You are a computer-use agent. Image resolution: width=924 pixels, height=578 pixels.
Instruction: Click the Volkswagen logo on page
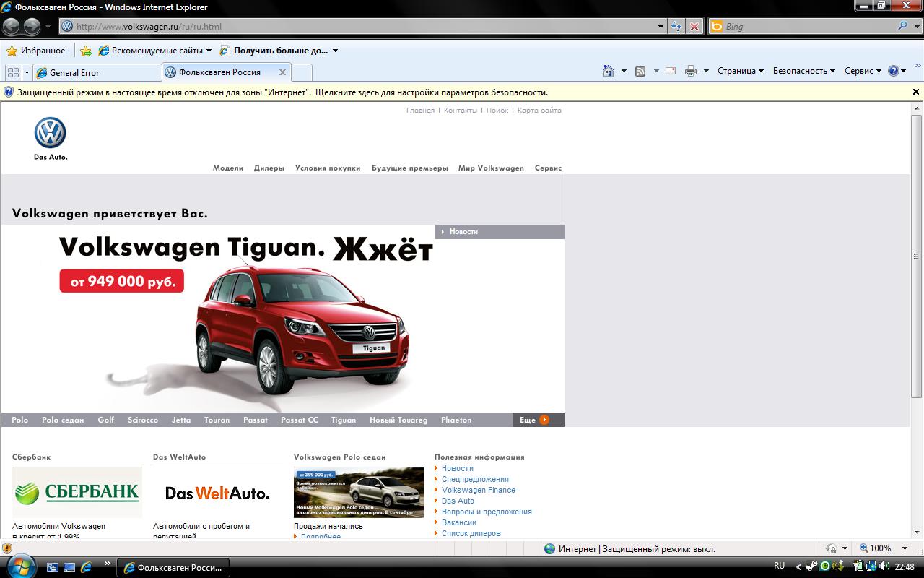51,133
